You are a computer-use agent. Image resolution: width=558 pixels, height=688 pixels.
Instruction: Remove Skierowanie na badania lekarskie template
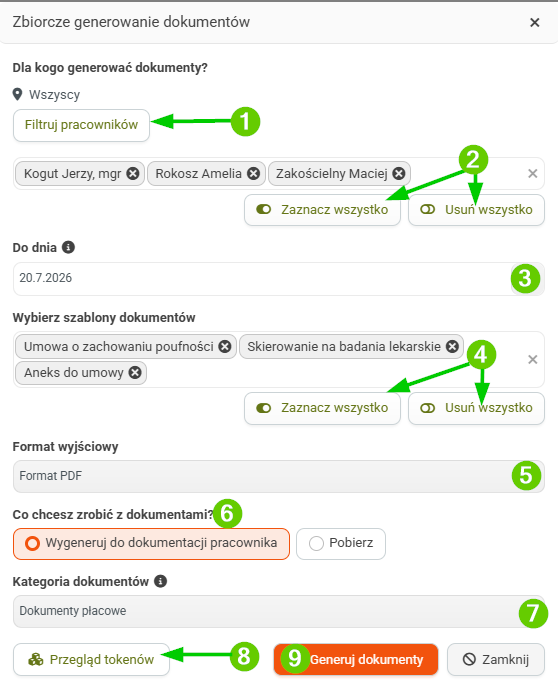pos(452,347)
